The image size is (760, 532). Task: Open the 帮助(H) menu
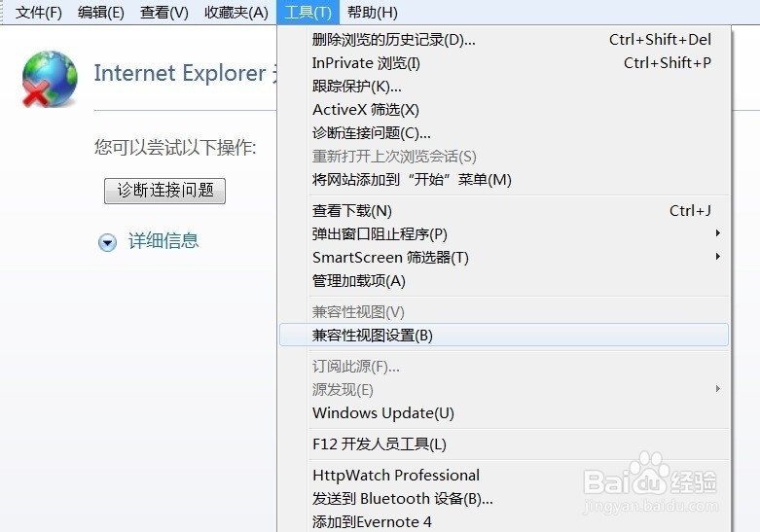[x=373, y=12]
